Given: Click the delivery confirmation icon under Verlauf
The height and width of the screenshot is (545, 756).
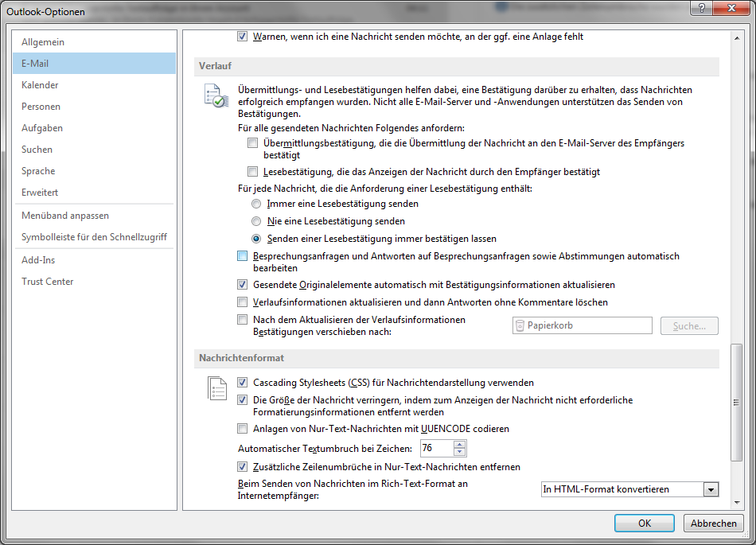Looking at the screenshot, I should tap(216, 96).
